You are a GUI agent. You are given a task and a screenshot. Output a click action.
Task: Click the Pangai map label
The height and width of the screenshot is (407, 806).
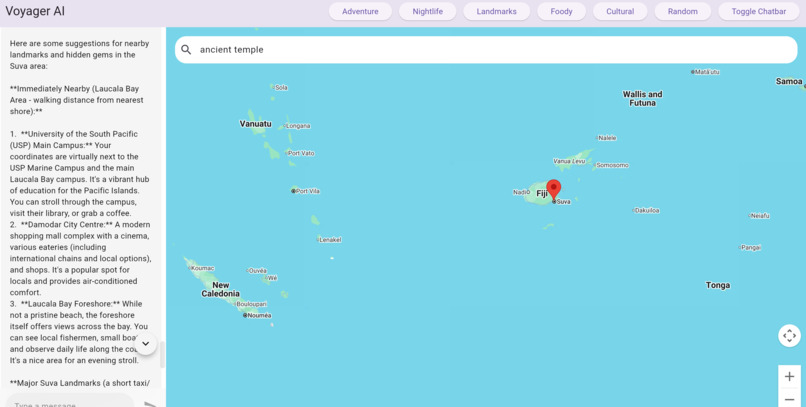(750, 248)
